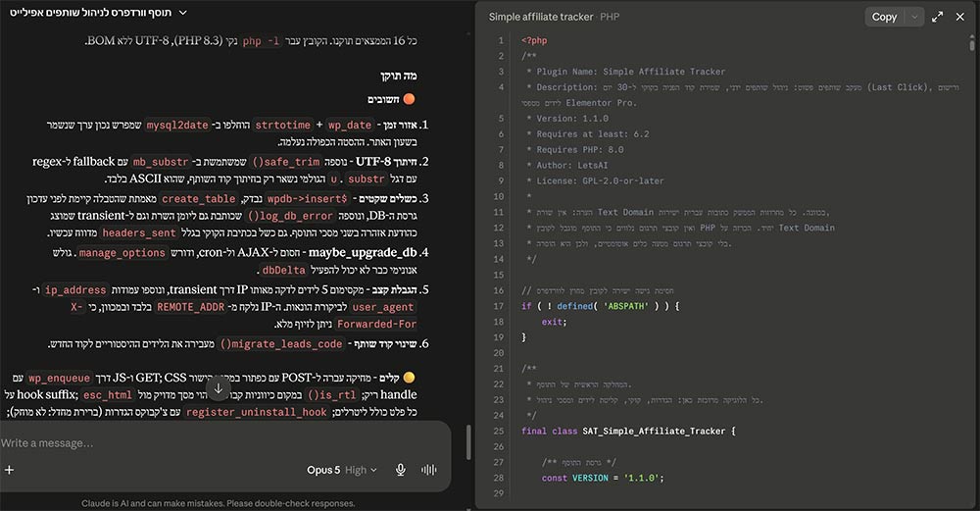Click the 'dbDelta' inline code in chat

point(284,270)
